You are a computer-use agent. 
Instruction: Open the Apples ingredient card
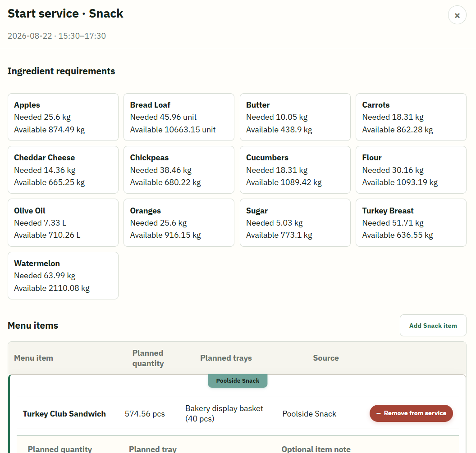(x=63, y=117)
